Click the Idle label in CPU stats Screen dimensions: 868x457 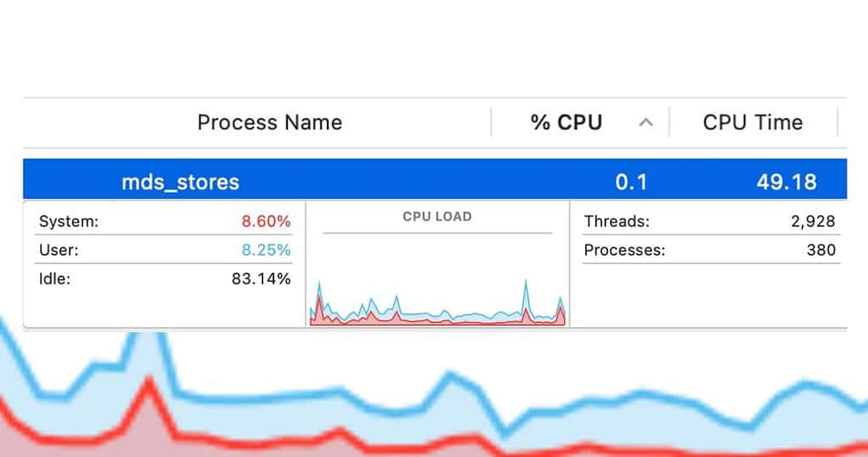coord(55,279)
